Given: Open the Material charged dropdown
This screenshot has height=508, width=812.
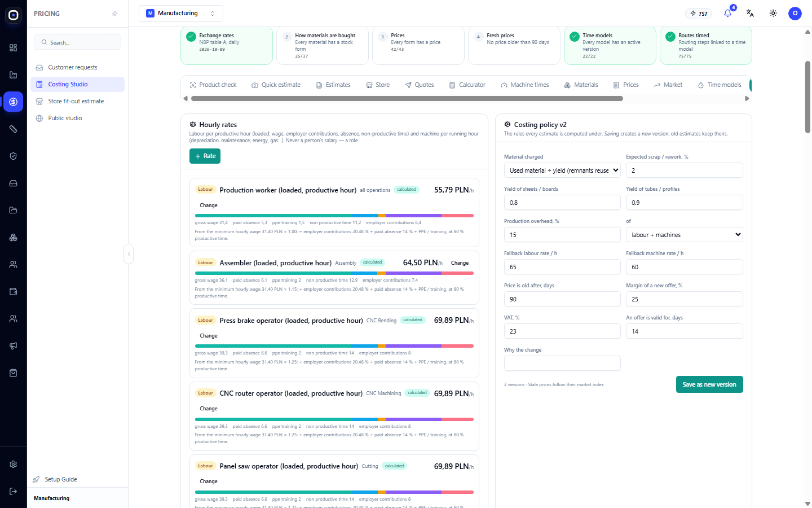Looking at the screenshot, I should tap(562, 170).
